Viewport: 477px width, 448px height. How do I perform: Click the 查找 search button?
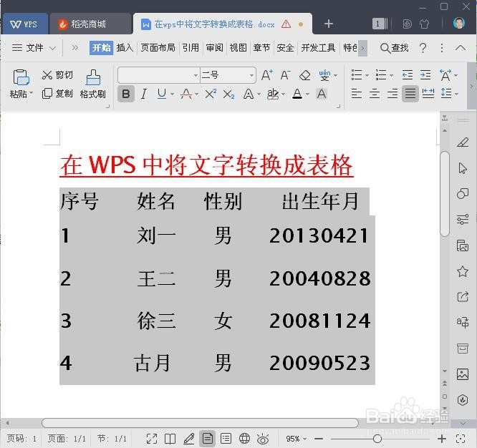pos(394,48)
